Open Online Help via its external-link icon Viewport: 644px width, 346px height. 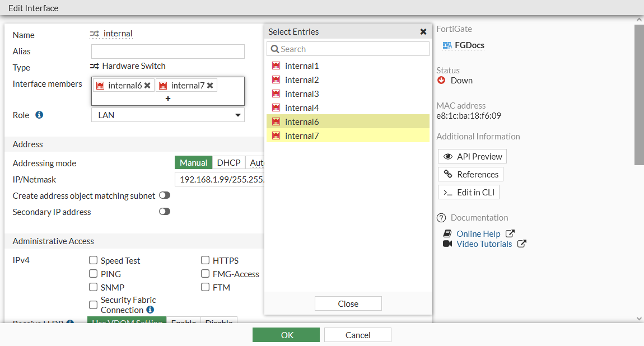[x=510, y=233]
